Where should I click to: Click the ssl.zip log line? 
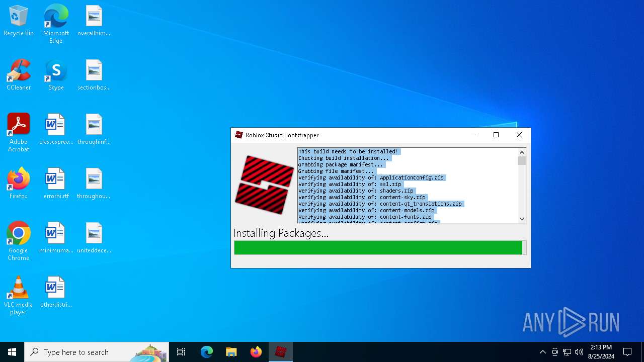(350, 184)
